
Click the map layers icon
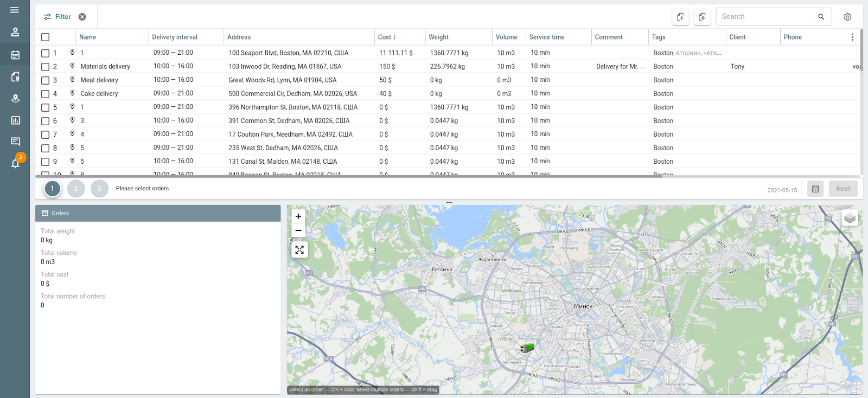[850, 218]
